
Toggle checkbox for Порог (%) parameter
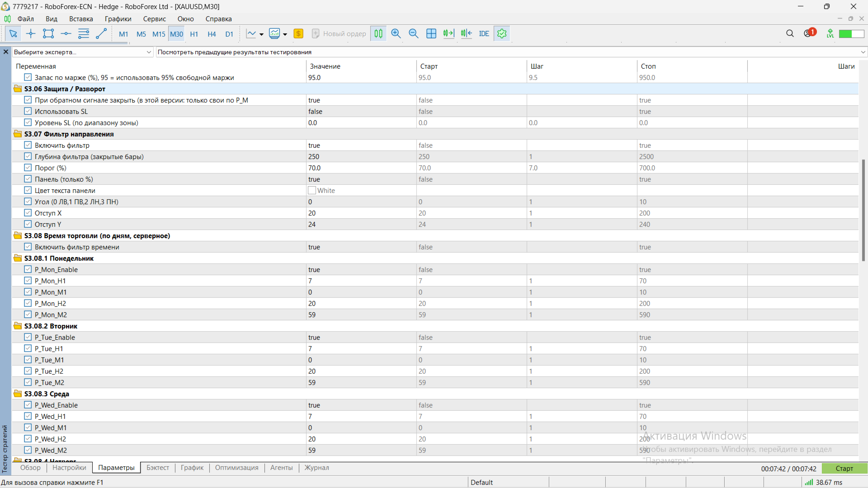coord(28,168)
